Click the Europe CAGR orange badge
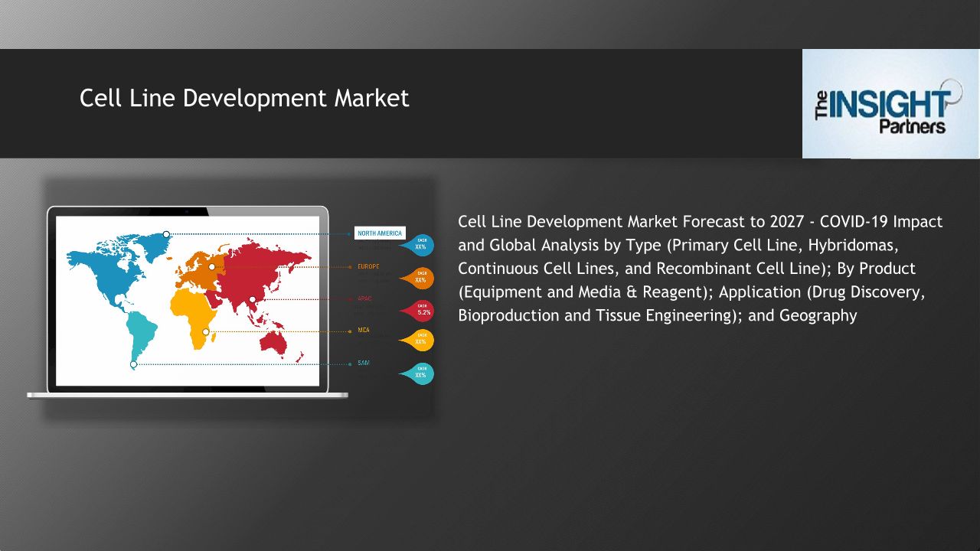The height and width of the screenshot is (551, 980). point(420,279)
